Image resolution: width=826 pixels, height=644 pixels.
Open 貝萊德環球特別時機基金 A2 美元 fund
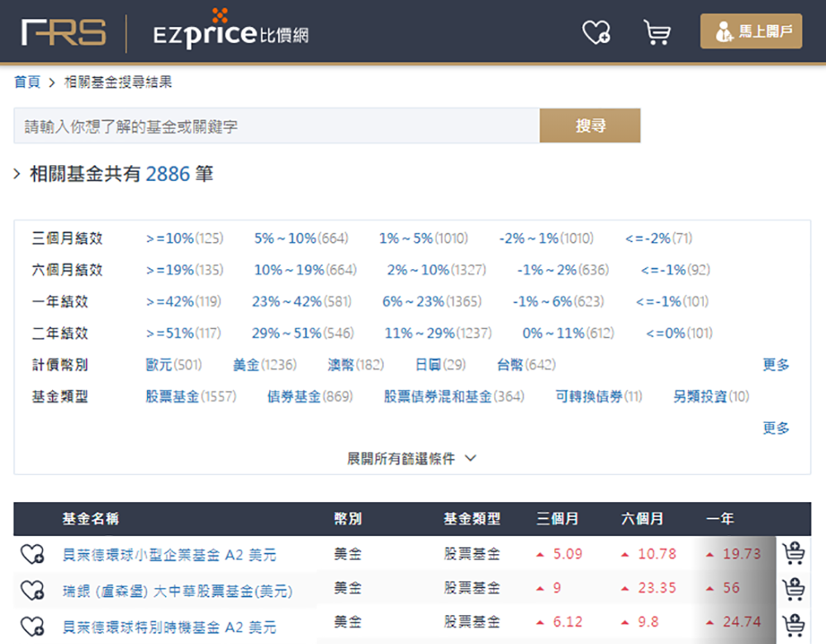[169, 627]
